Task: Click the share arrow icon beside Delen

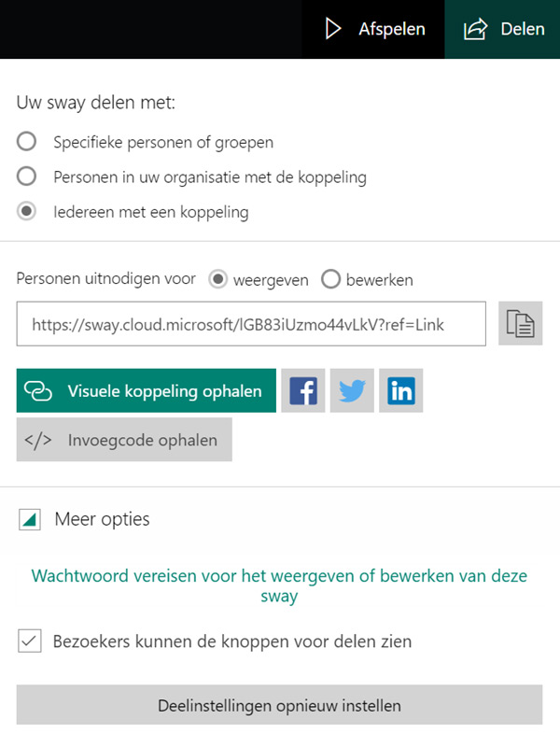Action: (x=476, y=29)
